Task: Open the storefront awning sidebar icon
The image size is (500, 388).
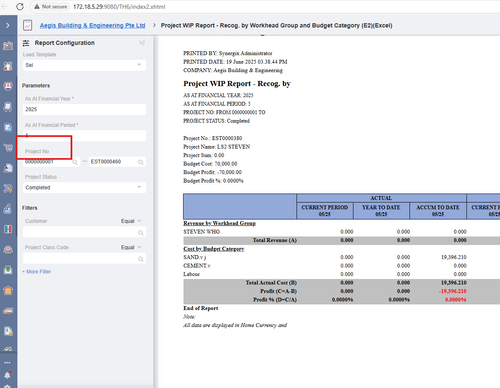Action: 8,86
